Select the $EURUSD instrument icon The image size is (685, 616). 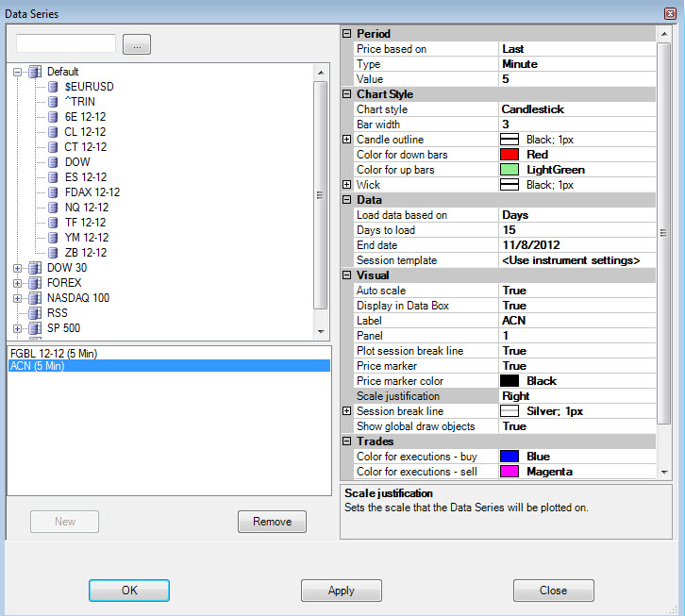click(53, 87)
